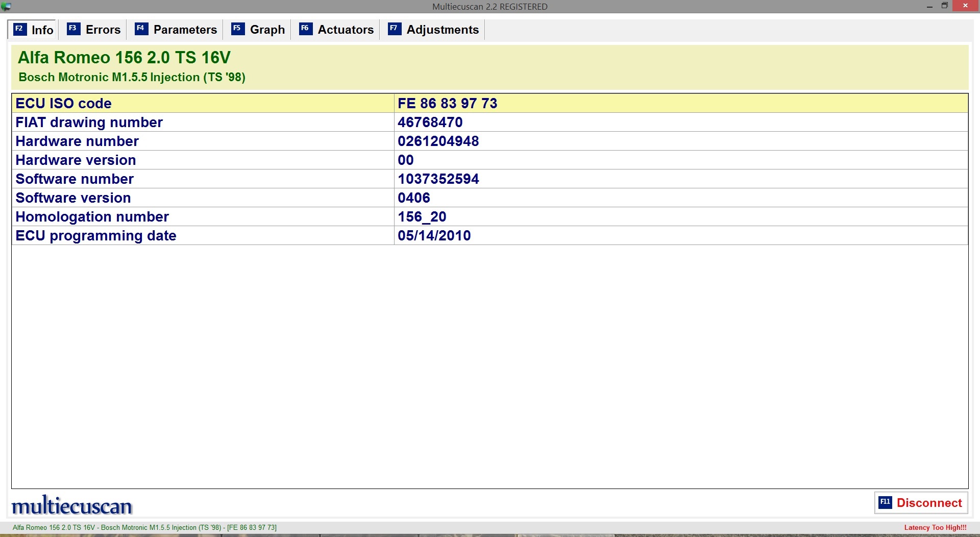The height and width of the screenshot is (537, 980).
Task: Click the F2 key icon beside Info
Action: click(x=19, y=29)
